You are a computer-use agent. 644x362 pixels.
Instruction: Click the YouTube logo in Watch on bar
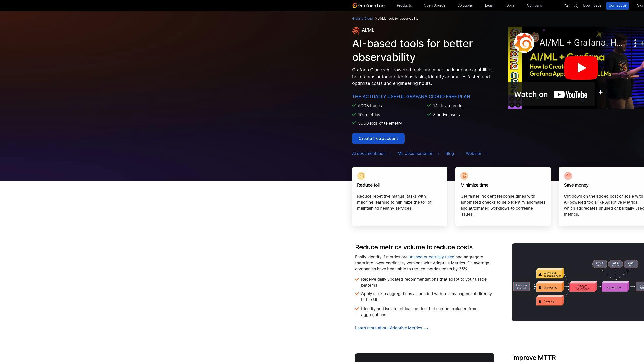tap(571, 95)
